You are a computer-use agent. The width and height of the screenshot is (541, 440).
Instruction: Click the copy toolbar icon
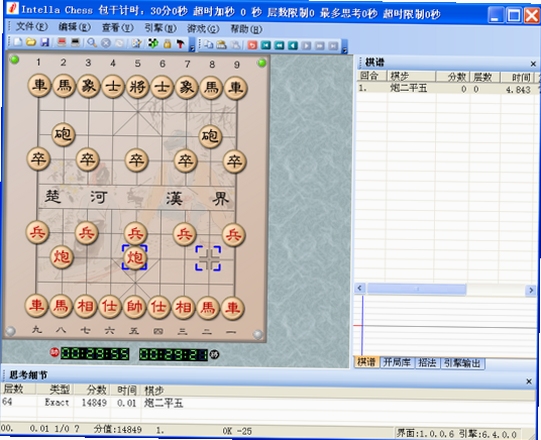[208, 45]
